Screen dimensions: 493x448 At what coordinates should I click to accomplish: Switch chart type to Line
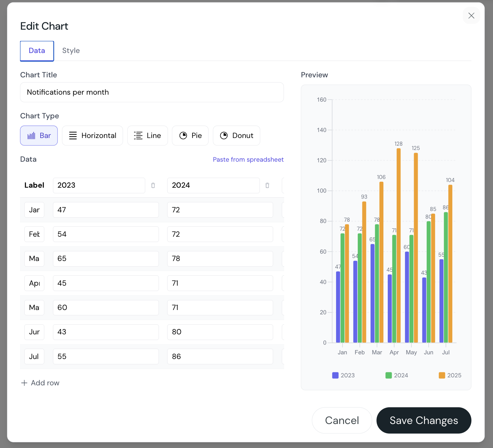click(x=147, y=136)
